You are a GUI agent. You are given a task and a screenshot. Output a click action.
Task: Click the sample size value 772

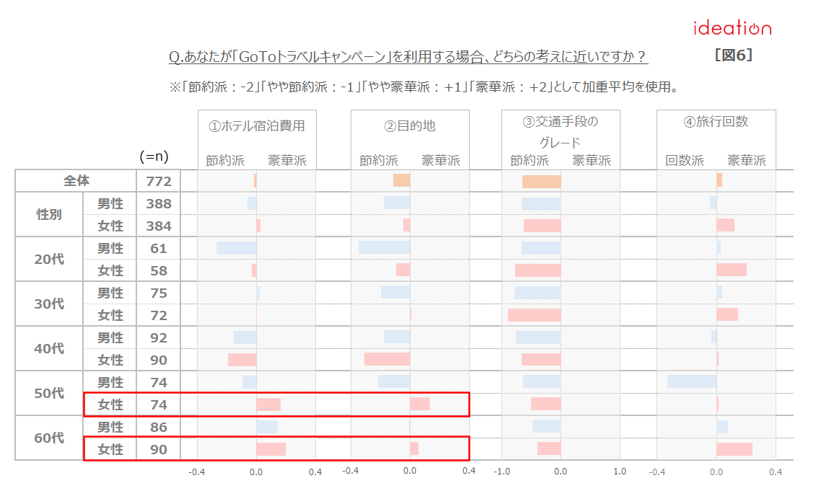(x=158, y=182)
